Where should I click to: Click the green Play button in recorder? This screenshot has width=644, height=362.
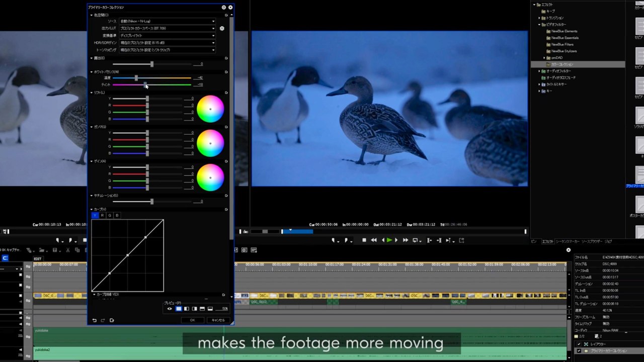(389, 240)
